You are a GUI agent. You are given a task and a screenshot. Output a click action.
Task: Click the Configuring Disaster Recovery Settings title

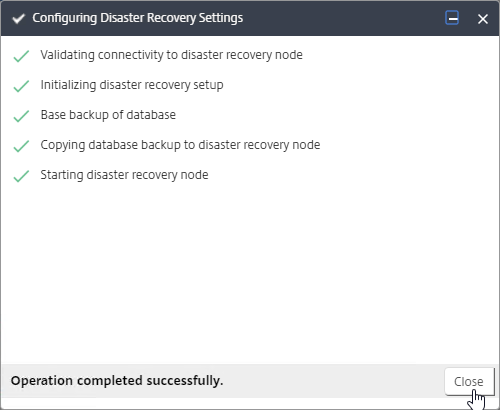[x=138, y=18]
